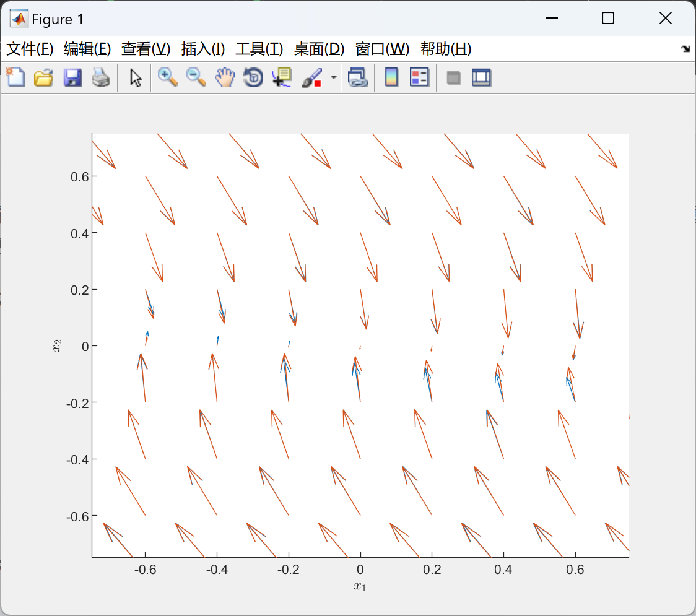The image size is (696, 616).
Task: Close the Figure 1 window
Action: (666, 18)
